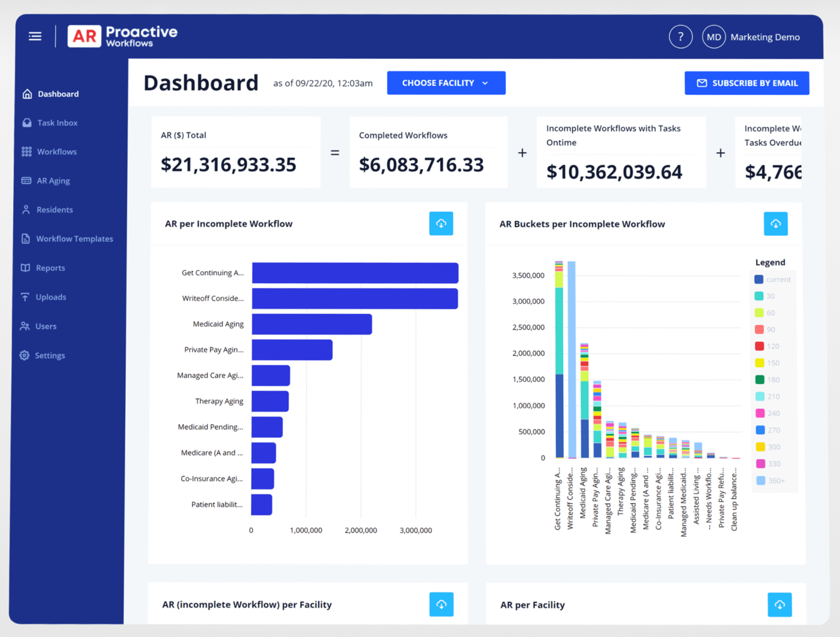Click the Marketing Demo user name
The image size is (840, 637).
point(765,37)
